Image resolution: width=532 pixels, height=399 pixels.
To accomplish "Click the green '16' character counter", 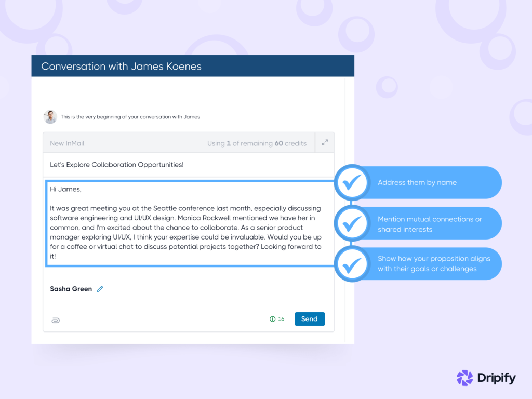I will click(281, 319).
